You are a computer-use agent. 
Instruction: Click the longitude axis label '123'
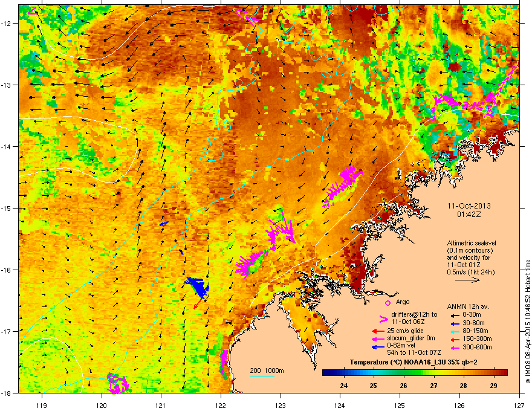click(281, 405)
